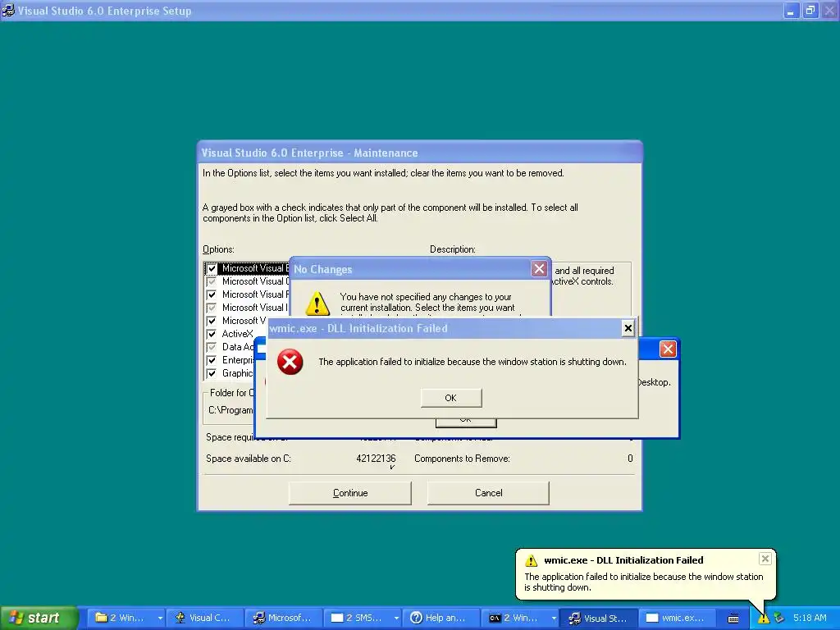Close the No Changes dialog
Screen dimensions: 840x630
click(x=539, y=269)
